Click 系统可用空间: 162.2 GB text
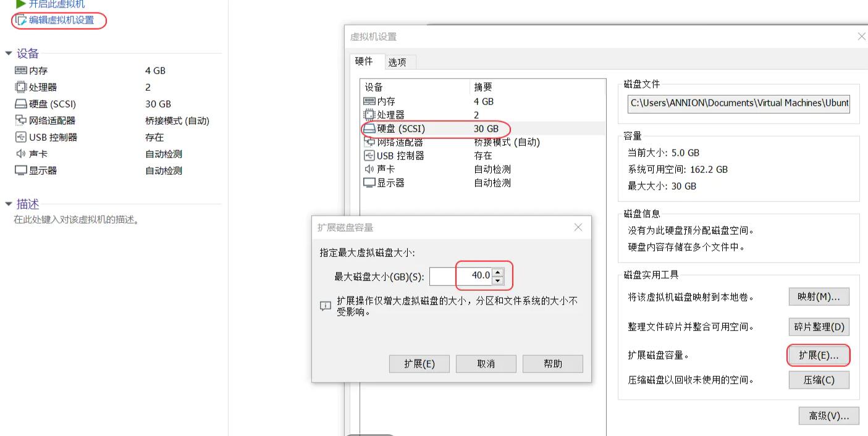Screen dimensions: 868x436 pyautogui.click(x=678, y=169)
